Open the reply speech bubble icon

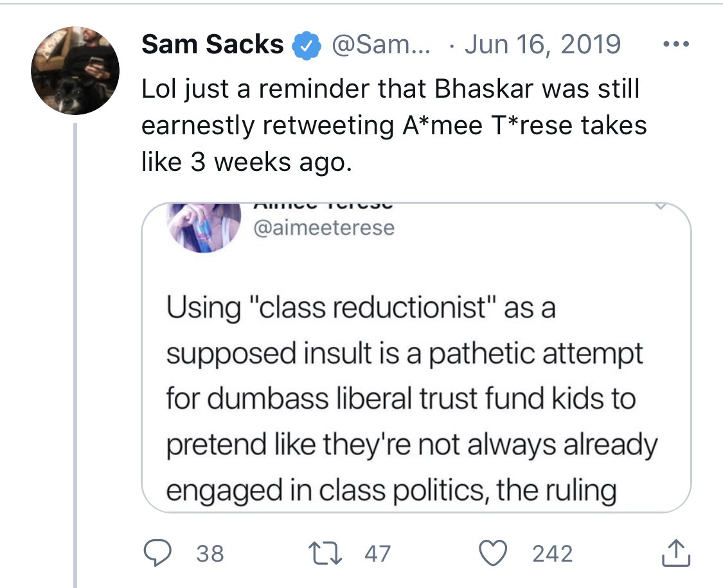tap(157, 553)
